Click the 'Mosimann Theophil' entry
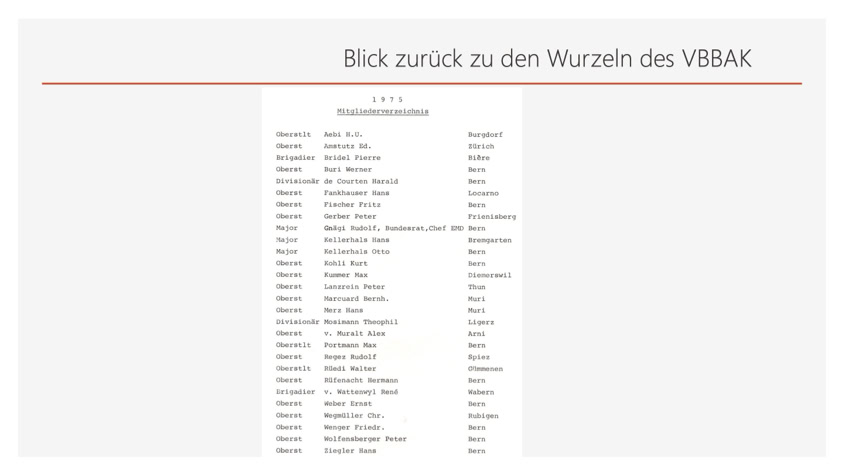 pos(360,322)
